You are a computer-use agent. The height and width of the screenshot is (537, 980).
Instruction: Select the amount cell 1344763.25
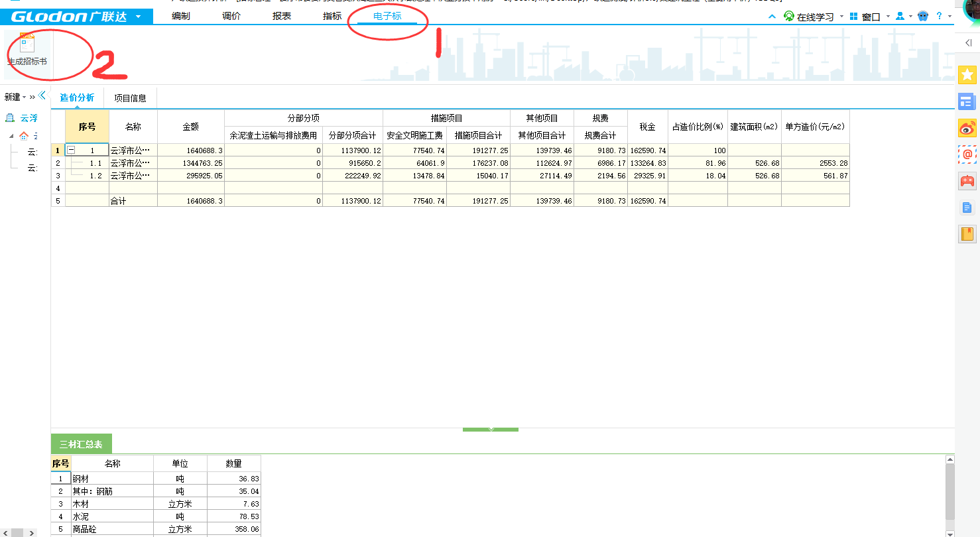[x=191, y=163]
